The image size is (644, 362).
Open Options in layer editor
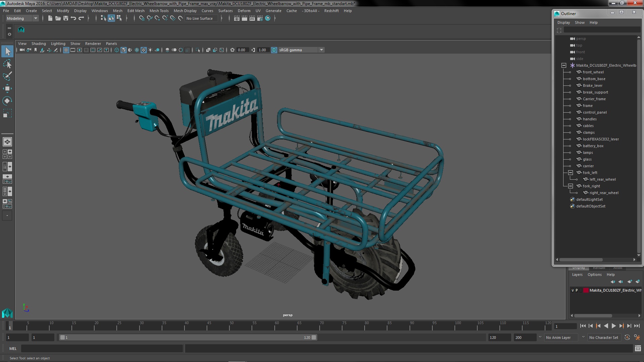tap(595, 275)
